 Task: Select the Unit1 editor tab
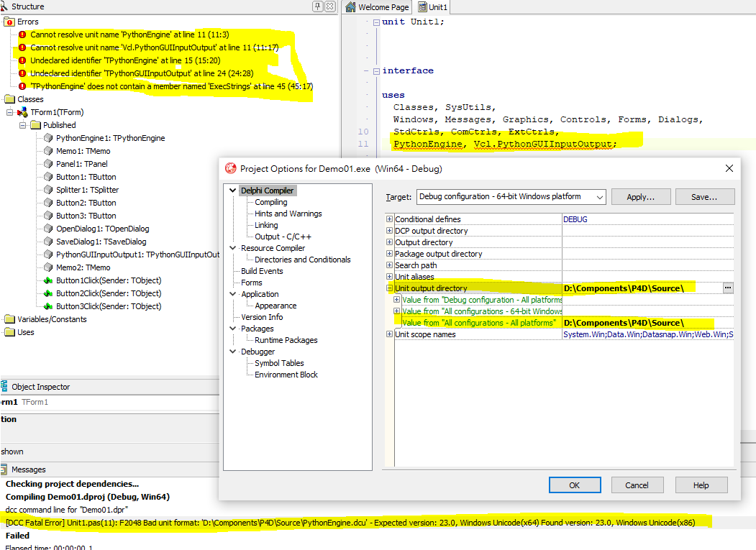click(x=432, y=6)
